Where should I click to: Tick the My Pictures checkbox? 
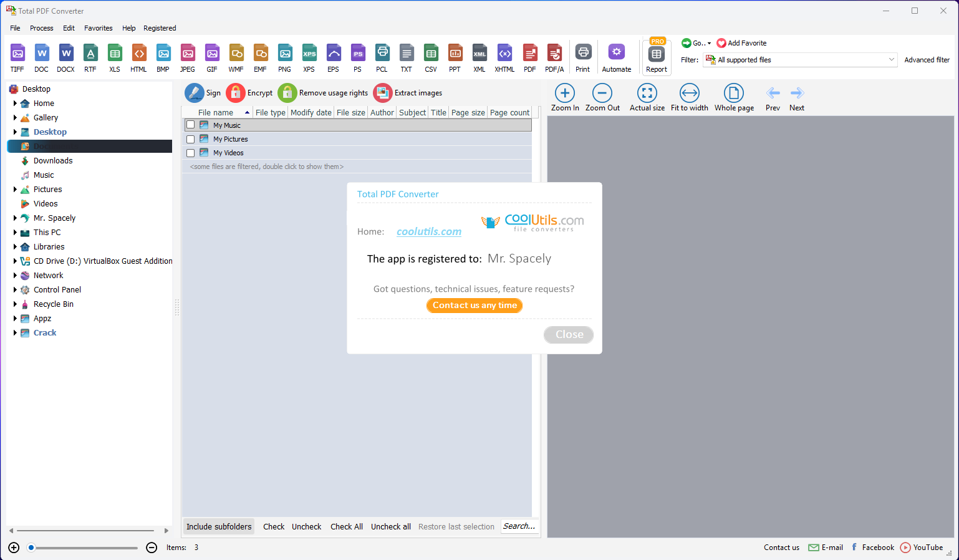pyautogui.click(x=191, y=139)
